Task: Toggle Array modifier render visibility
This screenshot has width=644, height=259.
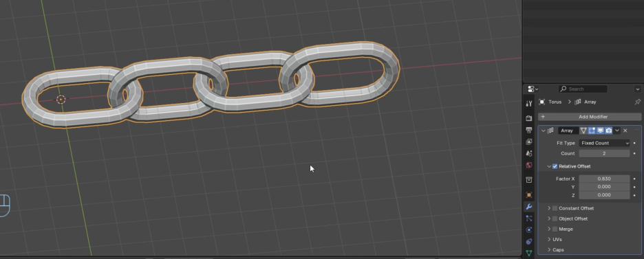Action: click(x=609, y=131)
